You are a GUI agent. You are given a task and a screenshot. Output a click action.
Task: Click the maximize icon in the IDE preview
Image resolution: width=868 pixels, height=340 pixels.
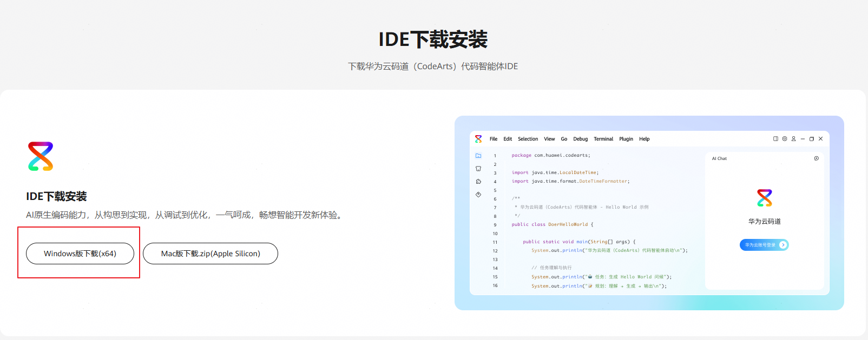pos(812,139)
